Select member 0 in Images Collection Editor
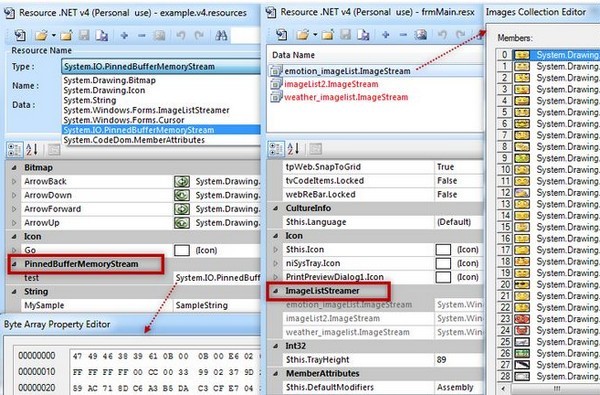The height and width of the screenshot is (395, 600). click(548, 55)
